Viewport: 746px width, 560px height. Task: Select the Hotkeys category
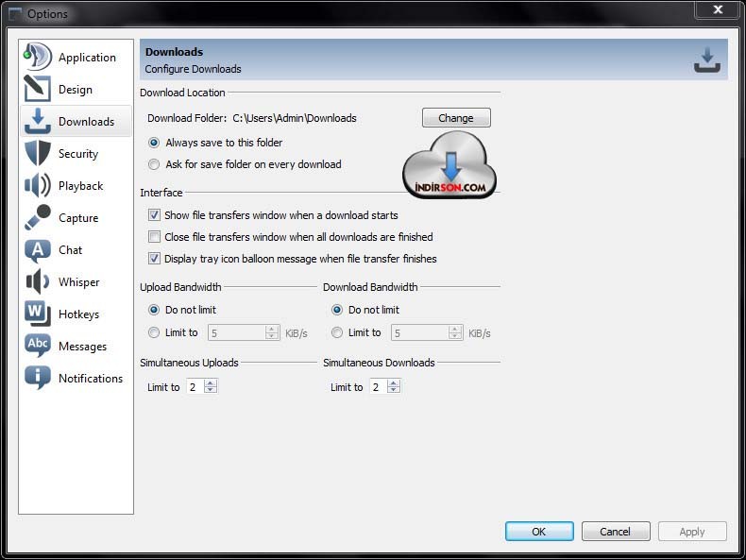(x=76, y=314)
